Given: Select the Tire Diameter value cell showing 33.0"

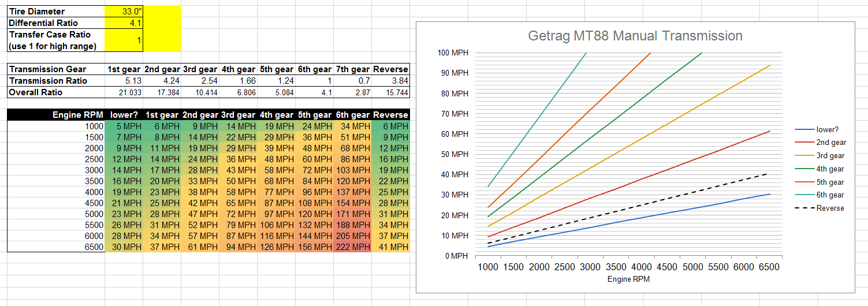Looking at the screenshot, I should tap(124, 12).
